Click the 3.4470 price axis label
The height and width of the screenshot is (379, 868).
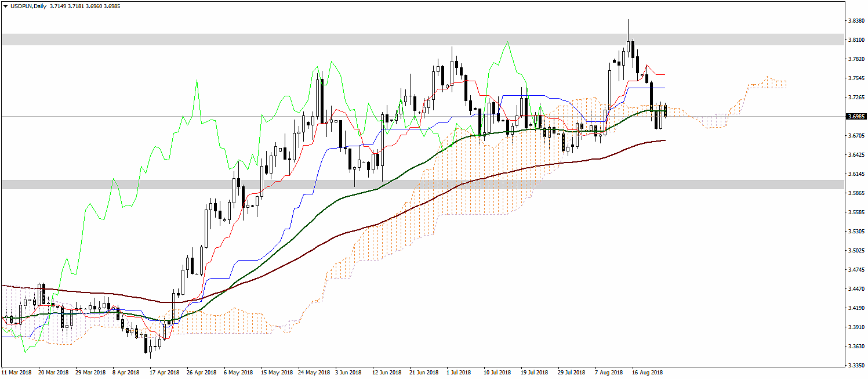coord(856,288)
